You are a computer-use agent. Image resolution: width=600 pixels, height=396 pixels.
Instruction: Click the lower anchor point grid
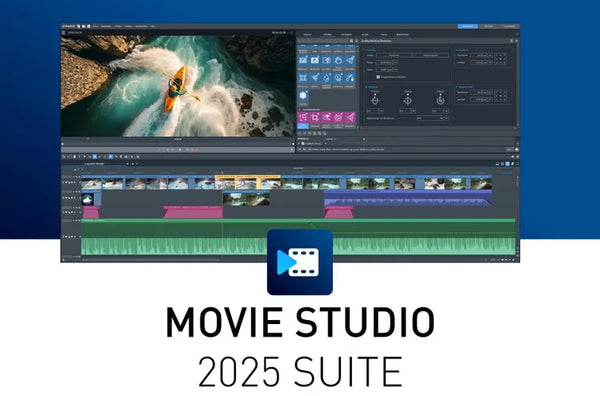tap(501, 96)
